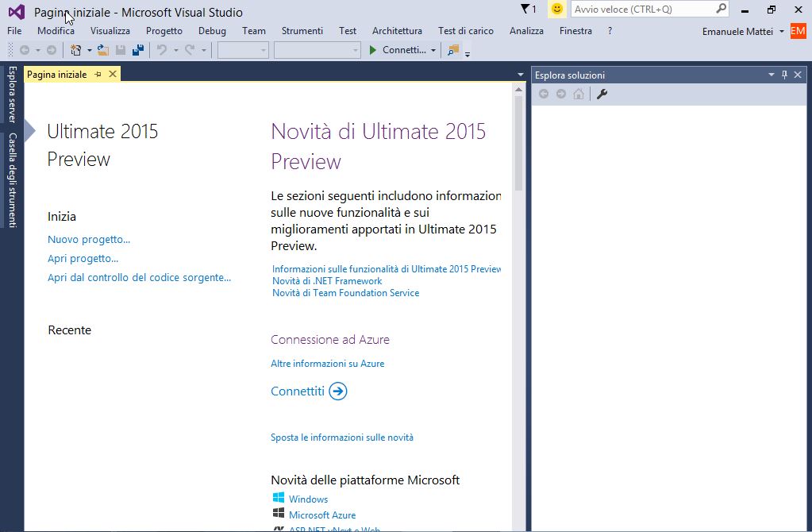
Task: Click Altre informazioni su Azure link
Action: pos(328,364)
